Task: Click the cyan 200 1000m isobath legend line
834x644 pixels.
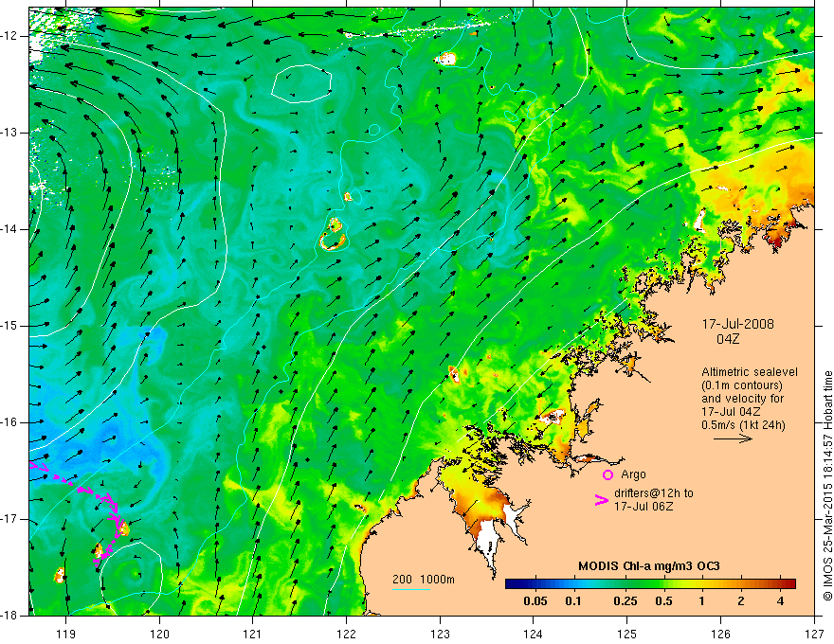Action: pos(411,589)
